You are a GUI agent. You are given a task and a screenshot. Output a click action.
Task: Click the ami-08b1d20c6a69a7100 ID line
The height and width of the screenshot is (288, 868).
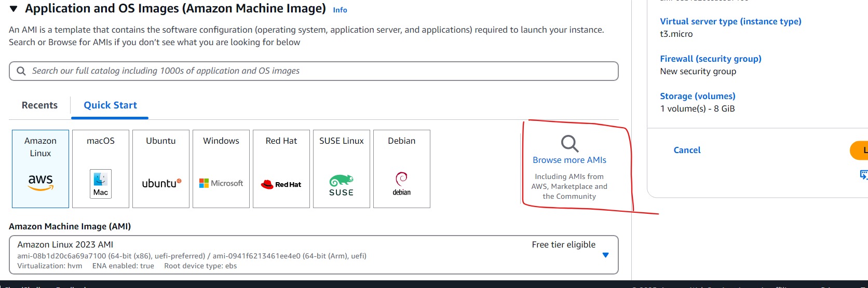click(x=192, y=256)
